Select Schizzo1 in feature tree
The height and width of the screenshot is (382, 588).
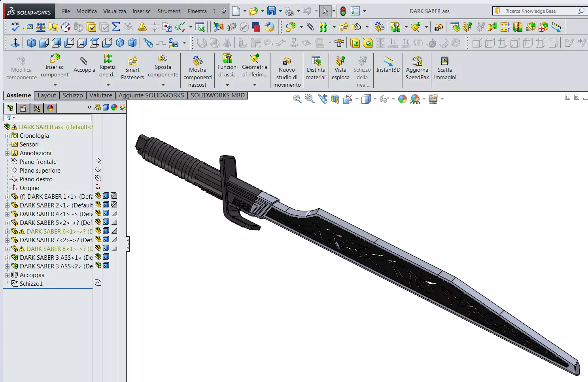pos(31,284)
